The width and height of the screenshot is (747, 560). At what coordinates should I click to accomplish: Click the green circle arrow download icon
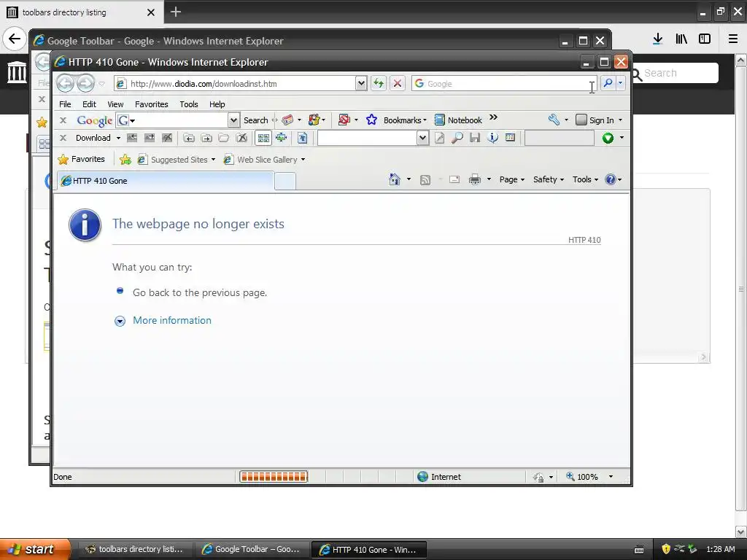tap(608, 138)
